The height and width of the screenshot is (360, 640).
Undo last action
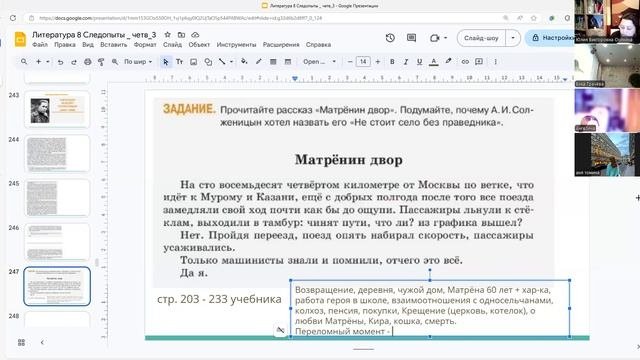point(60,62)
